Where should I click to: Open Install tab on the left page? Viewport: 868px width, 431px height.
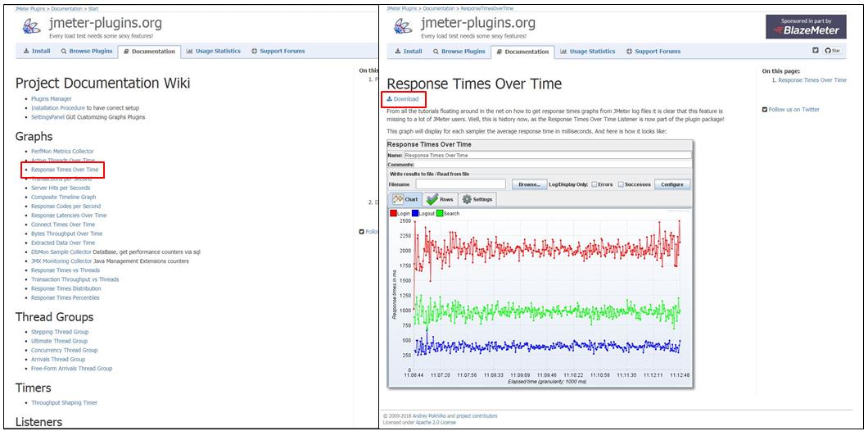[37, 51]
